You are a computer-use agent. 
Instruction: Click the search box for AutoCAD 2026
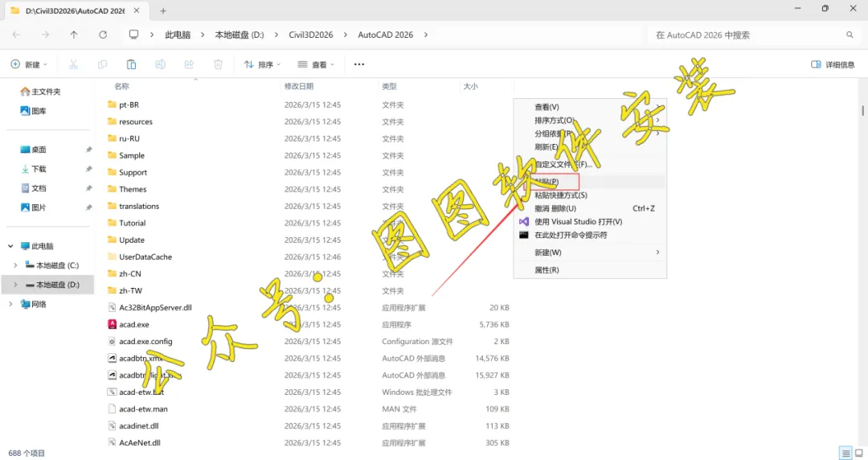pos(753,35)
